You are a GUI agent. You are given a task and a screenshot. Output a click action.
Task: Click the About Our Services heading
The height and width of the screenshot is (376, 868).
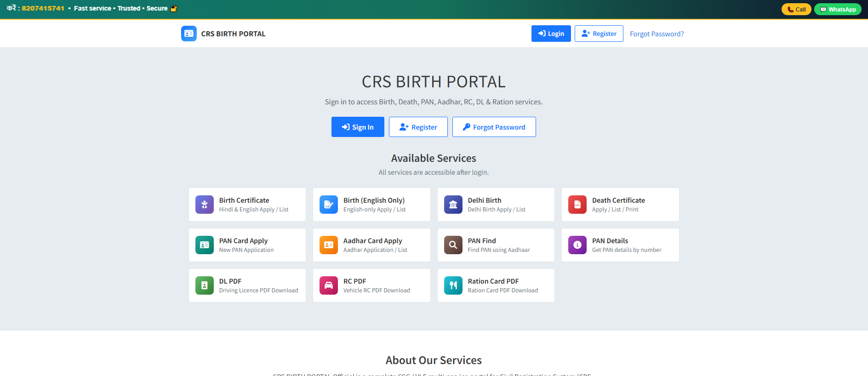(x=434, y=360)
